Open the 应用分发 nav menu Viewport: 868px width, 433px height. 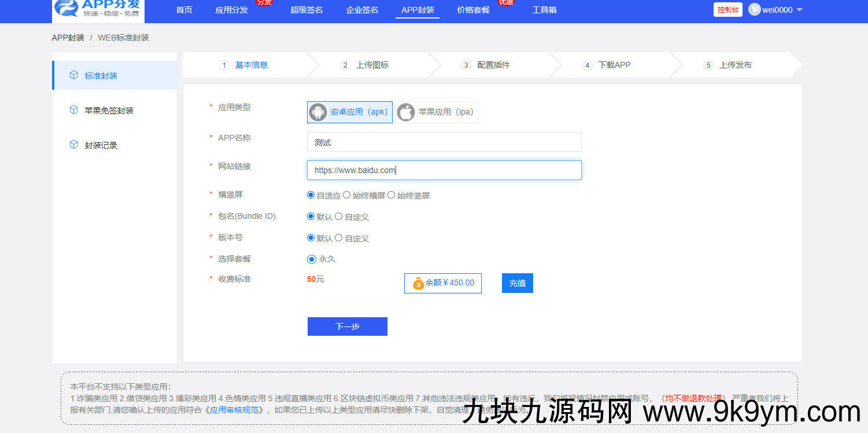[x=231, y=10]
